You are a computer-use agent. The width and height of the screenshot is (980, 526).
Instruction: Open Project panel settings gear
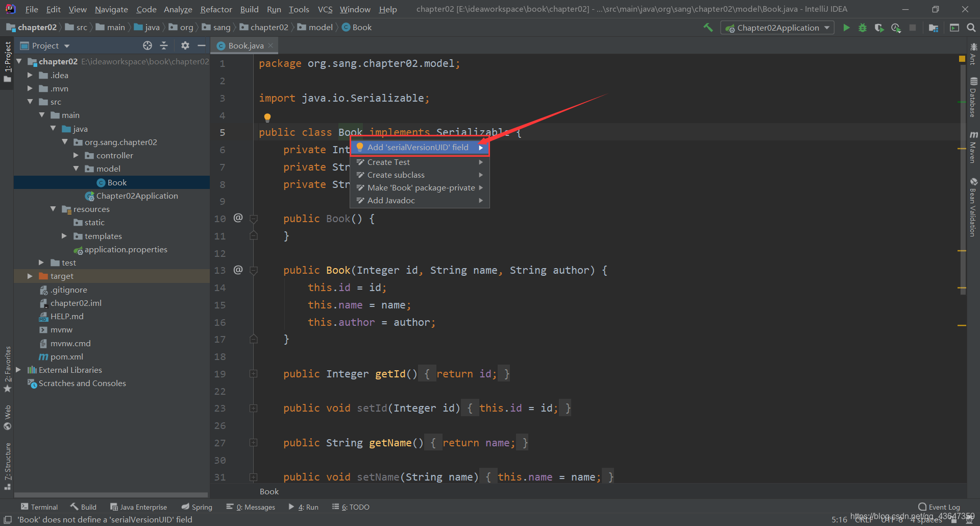[x=185, y=45]
